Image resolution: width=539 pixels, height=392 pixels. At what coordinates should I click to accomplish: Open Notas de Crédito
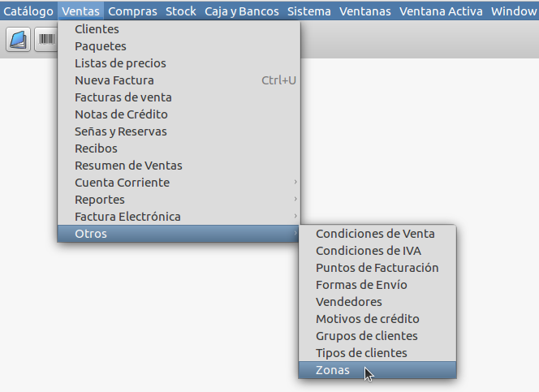(179, 114)
